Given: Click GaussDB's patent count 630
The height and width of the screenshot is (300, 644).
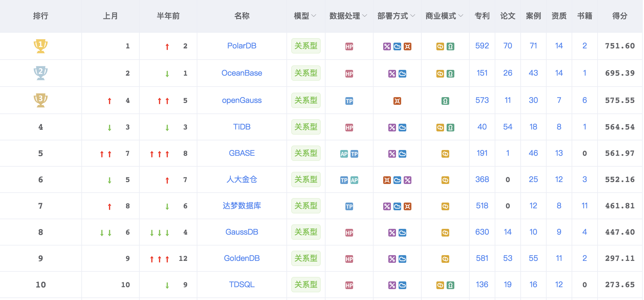Looking at the screenshot, I should coord(482,232).
